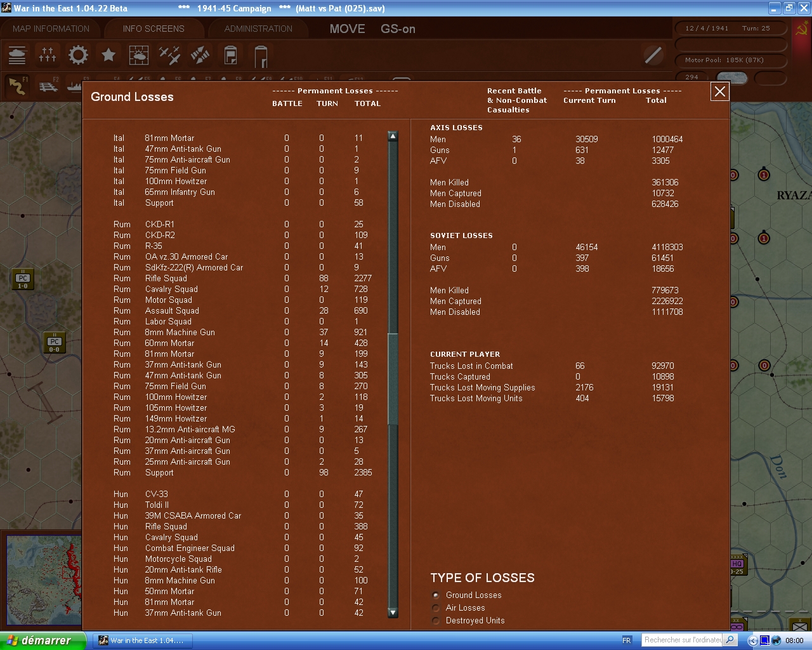Show hidden tray icons arrow
The height and width of the screenshot is (650, 812).
tap(753, 640)
